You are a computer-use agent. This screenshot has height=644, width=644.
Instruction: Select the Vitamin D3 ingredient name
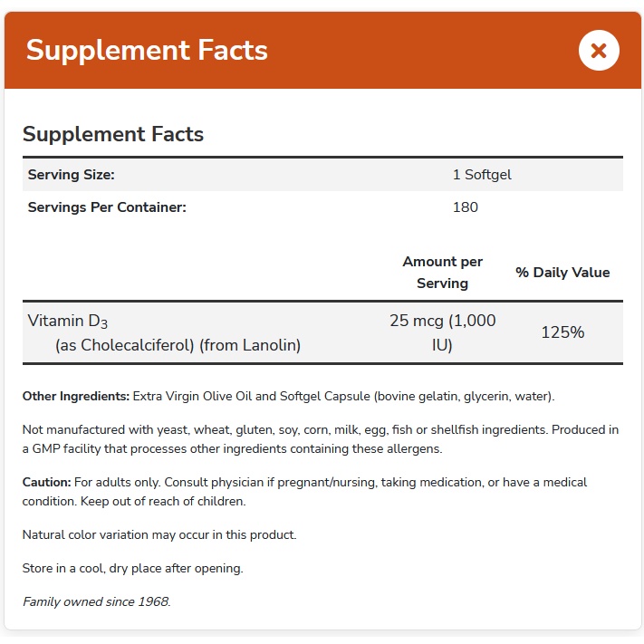[x=69, y=321]
